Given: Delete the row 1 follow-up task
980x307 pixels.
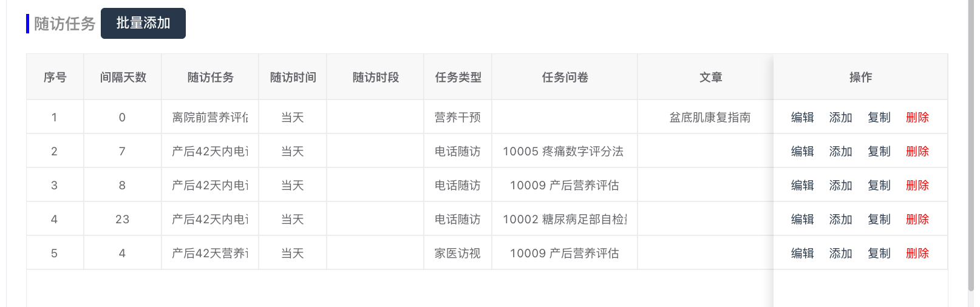Looking at the screenshot, I should pyautogui.click(x=917, y=117).
